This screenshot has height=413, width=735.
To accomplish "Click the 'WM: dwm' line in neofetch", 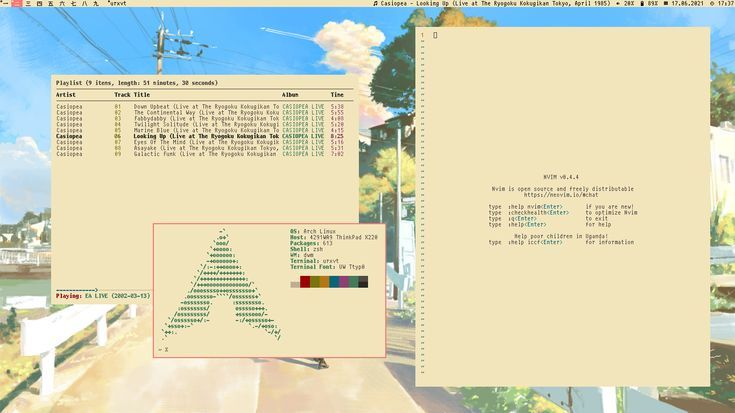I will click(301, 255).
